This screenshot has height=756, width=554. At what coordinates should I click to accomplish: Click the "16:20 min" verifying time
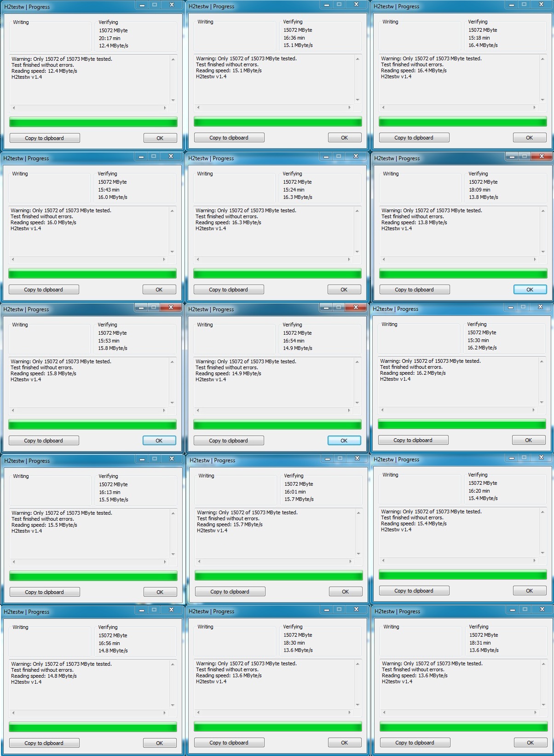(479, 491)
